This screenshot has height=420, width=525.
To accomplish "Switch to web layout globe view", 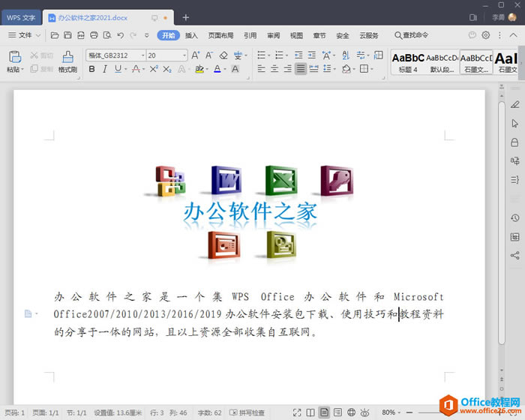I will [x=351, y=412].
